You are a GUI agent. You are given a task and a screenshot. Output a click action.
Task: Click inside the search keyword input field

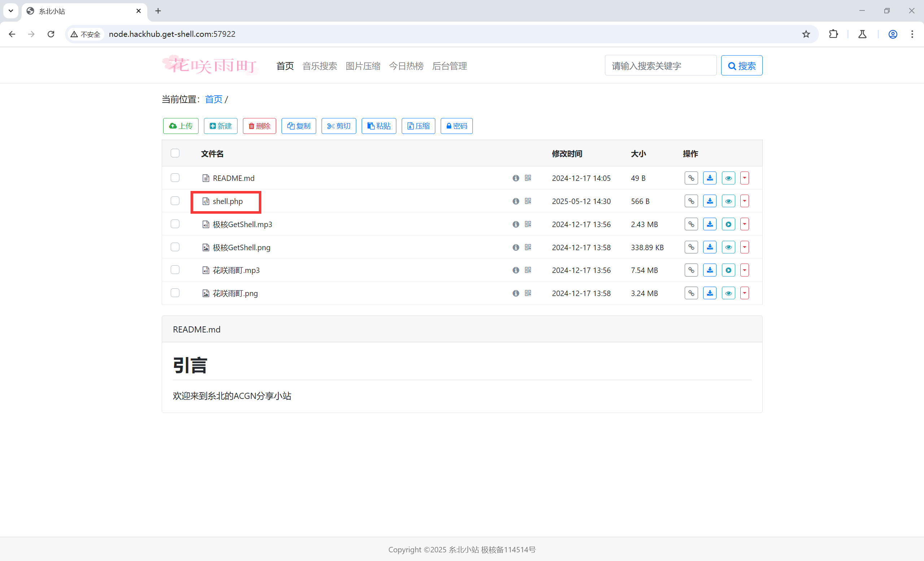click(661, 65)
